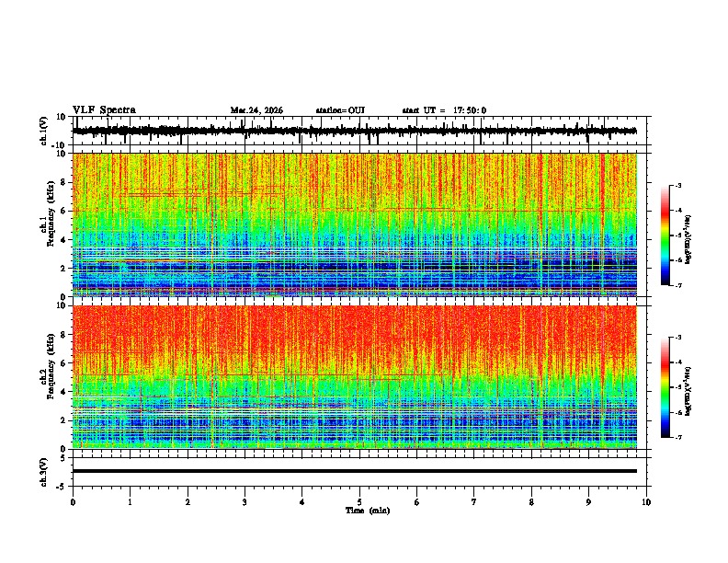The height and width of the screenshot is (563, 728).
Task: Click tick label "8" on the Time axis
Action: pos(531,502)
